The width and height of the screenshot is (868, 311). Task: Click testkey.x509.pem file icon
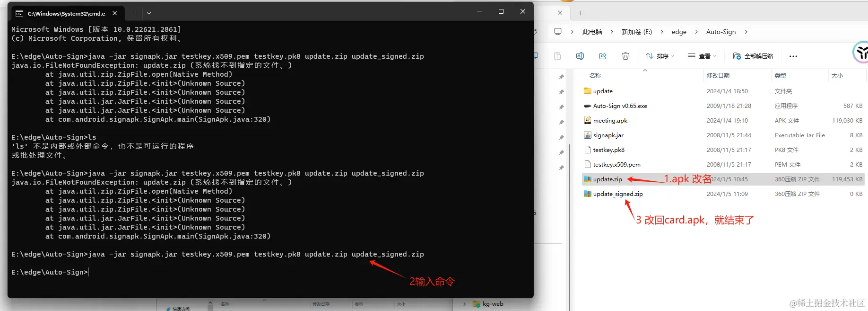point(588,164)
